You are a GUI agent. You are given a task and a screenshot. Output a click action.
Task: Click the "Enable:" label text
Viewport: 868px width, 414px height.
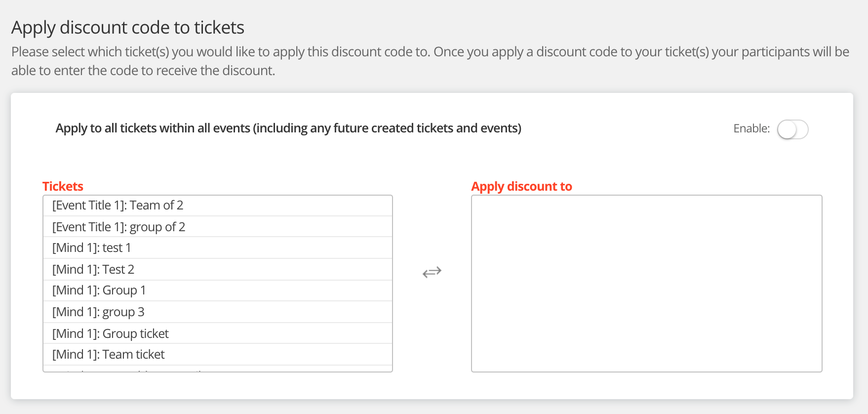pyautogui.click(x=751, y=128)
